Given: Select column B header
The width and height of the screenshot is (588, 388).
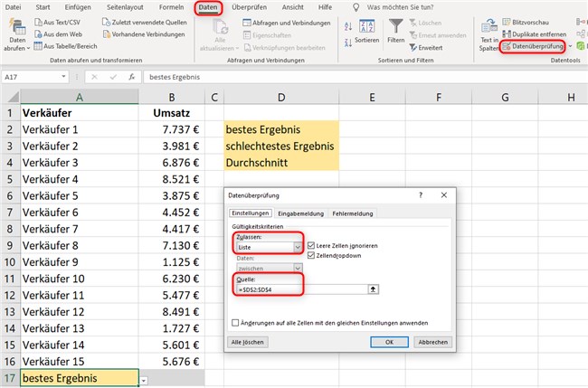Looking at the screenshot, I should pos(172,97).
